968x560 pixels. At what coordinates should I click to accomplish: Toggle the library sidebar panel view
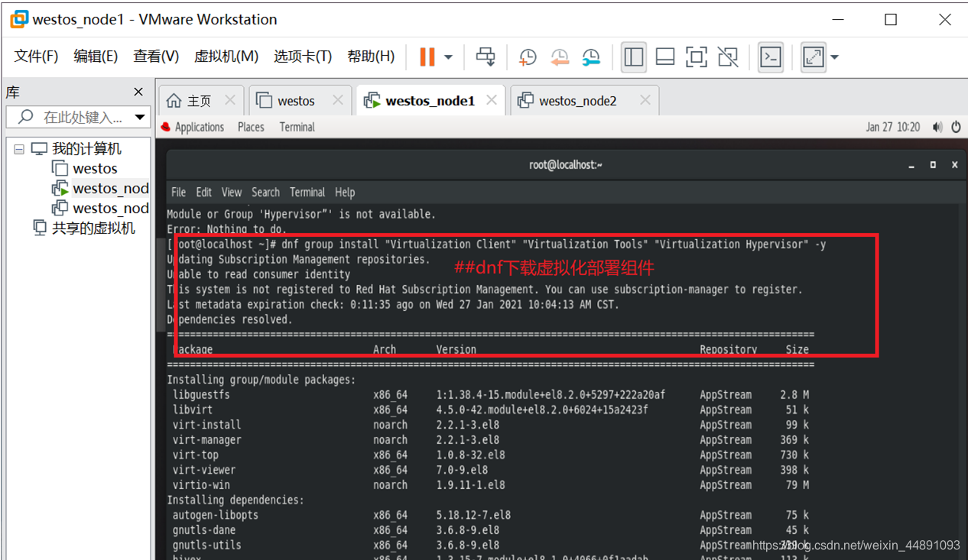coord(634,57)
